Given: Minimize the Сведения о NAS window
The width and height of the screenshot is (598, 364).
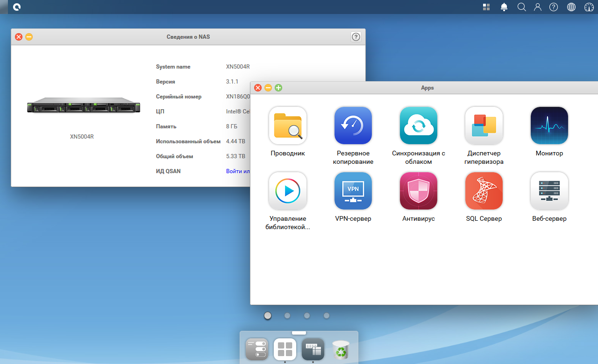Looking at the screenshot, I should 29,37.
